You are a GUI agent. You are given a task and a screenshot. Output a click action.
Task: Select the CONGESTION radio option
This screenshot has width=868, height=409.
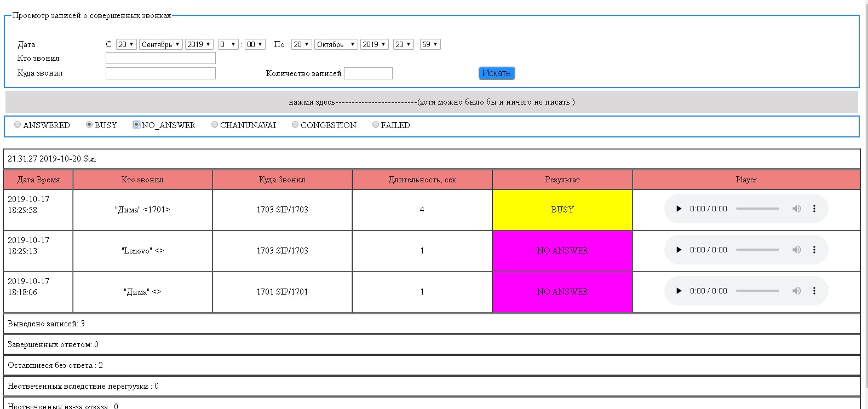(x=295, y=125)
